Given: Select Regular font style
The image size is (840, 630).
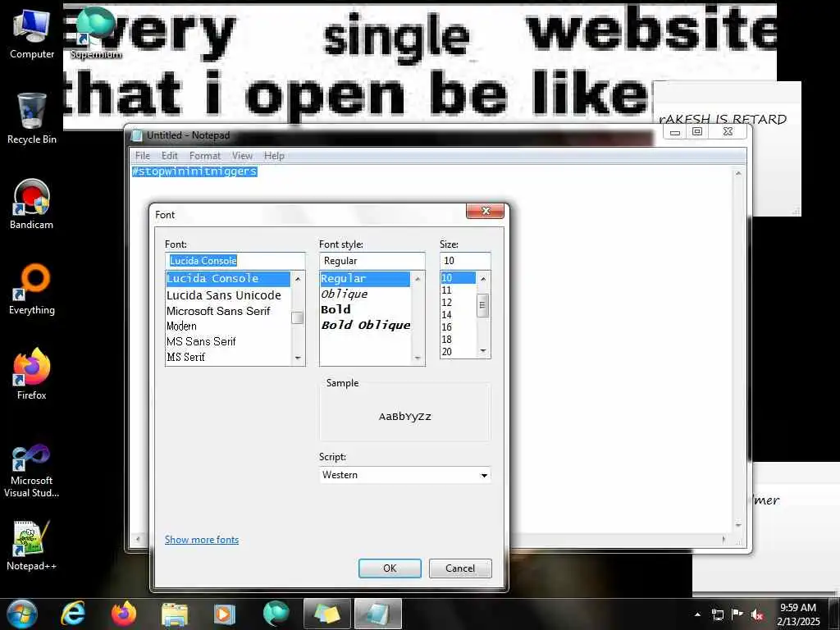Looking at the screenshot, I should click(x=365, y=279).
